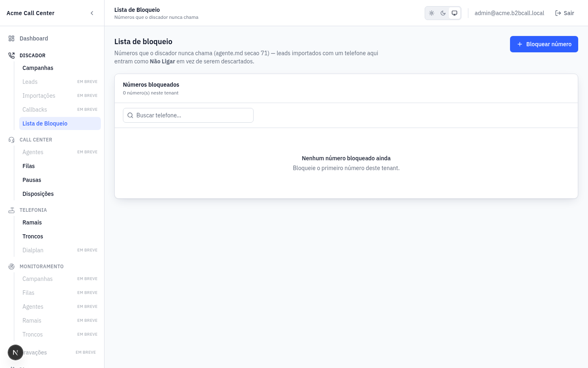Screen dimensions: 588x368
Task: Click the round N logo badge
Action: tap(16, 352)
